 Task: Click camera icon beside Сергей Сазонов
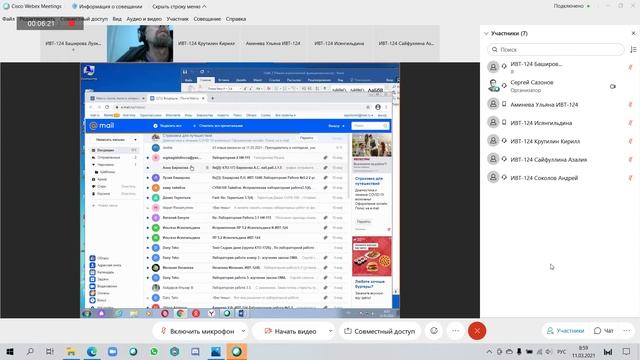pyautogui.click(x=613, y=87)
